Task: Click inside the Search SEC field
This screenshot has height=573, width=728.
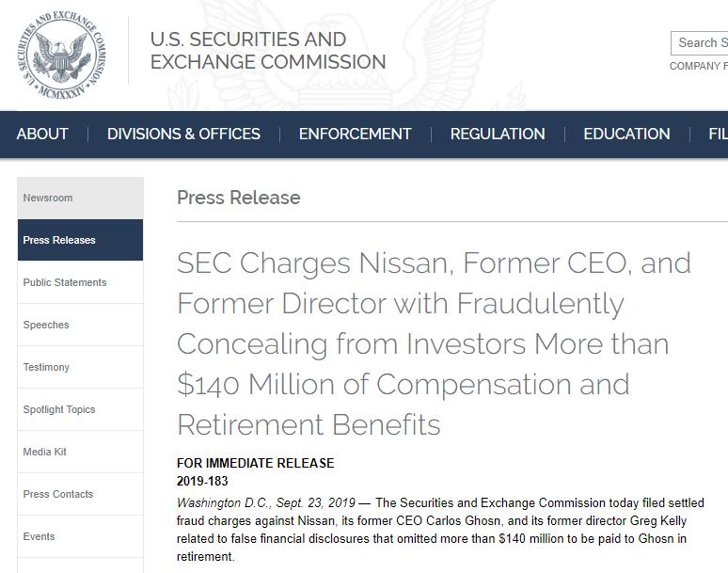Action: (x=700, y=43)
